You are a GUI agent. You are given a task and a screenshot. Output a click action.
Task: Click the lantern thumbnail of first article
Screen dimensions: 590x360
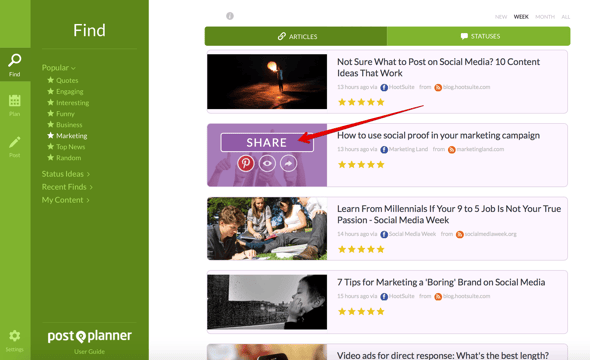tap(267, 82)
